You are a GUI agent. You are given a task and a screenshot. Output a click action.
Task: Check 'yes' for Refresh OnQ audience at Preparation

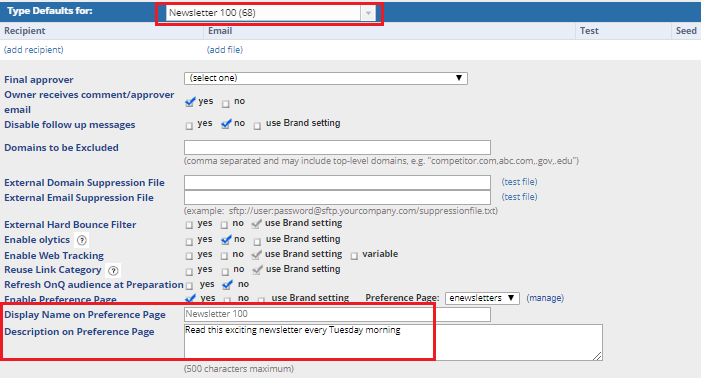[x=189, y=286]
